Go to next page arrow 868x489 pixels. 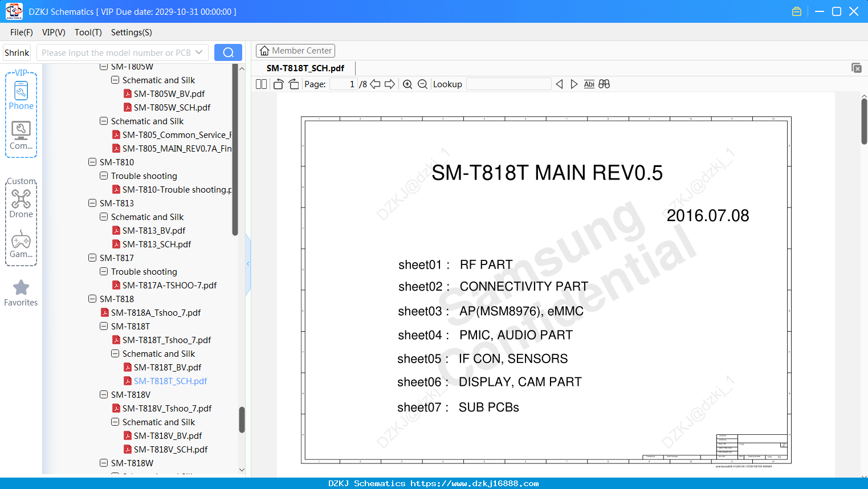tap(390, 84)
